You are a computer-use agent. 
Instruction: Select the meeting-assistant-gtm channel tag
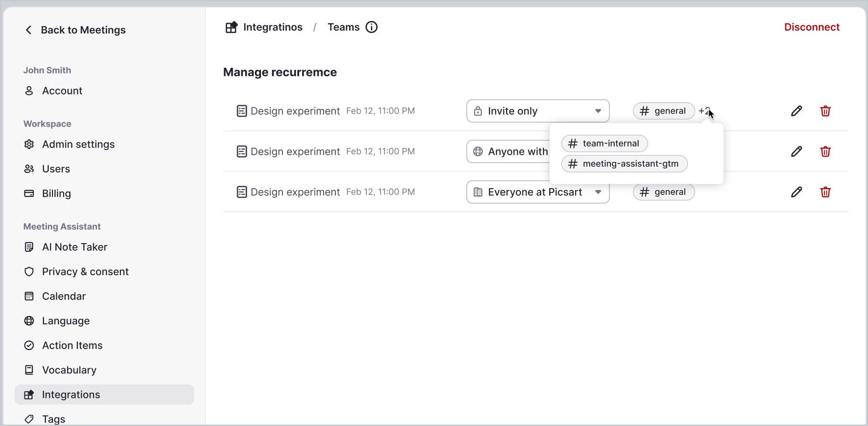click(x=624, y=164)
